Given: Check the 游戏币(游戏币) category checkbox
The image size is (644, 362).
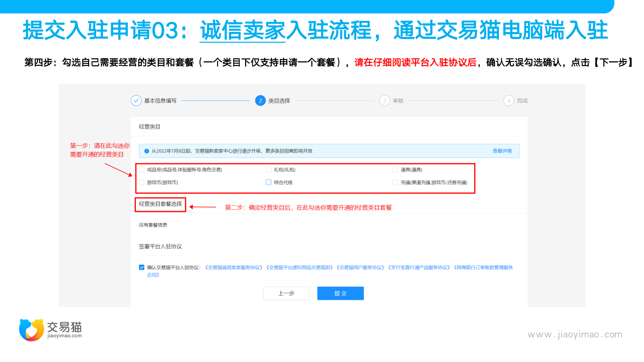Looking at the screenshot, I should point(142,182).
